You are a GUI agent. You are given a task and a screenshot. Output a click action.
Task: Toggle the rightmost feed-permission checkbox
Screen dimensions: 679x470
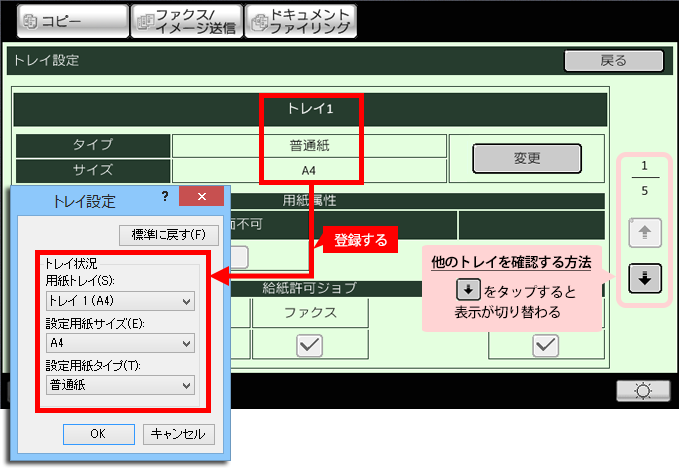pyautogui.click(x=545, y=345)
